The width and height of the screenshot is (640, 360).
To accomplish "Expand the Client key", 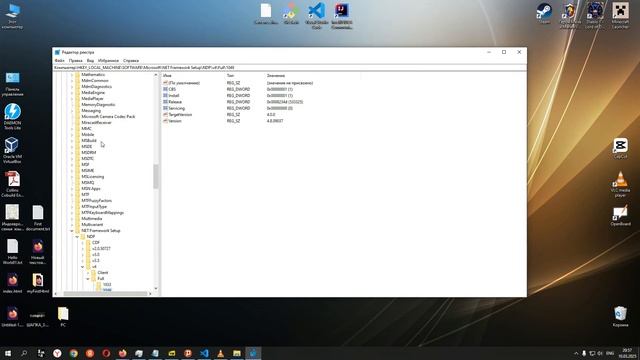I will tap(88, 273).
